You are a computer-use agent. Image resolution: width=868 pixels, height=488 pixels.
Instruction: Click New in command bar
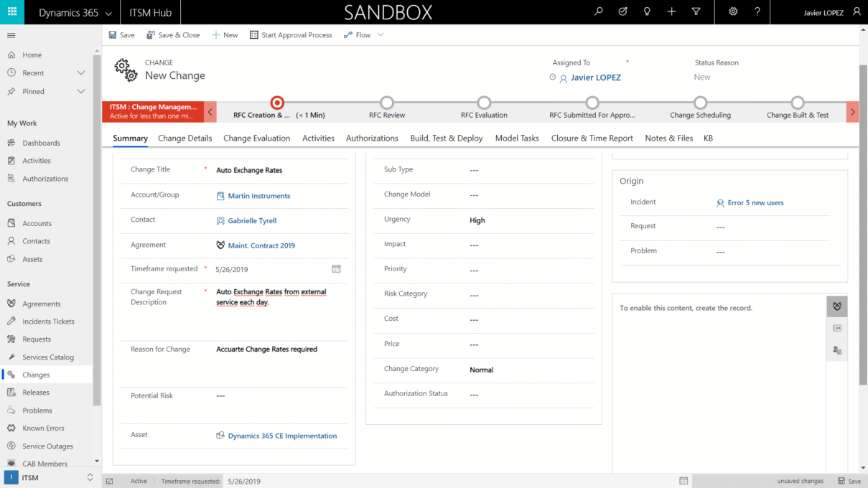point(225,35)
